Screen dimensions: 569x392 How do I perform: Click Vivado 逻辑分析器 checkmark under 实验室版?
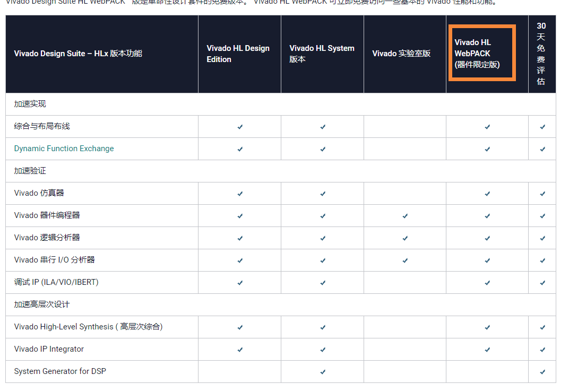tap(405, 238)
